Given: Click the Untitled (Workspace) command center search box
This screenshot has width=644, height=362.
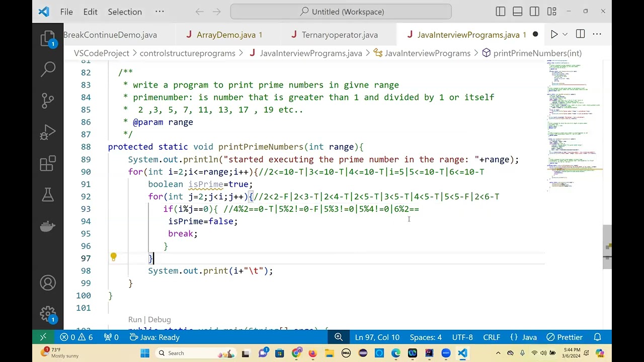Looking at the screenshot, I should (341, 12).
